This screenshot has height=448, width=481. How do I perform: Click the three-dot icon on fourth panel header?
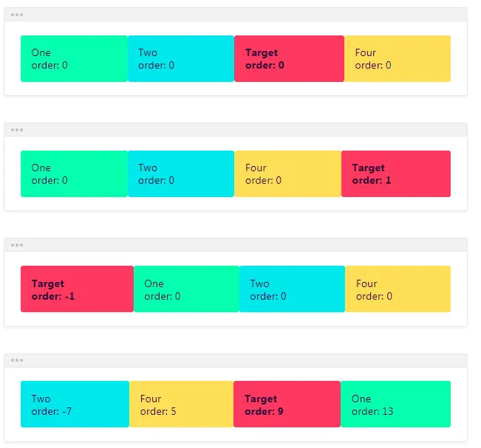(x=17, y=360)
